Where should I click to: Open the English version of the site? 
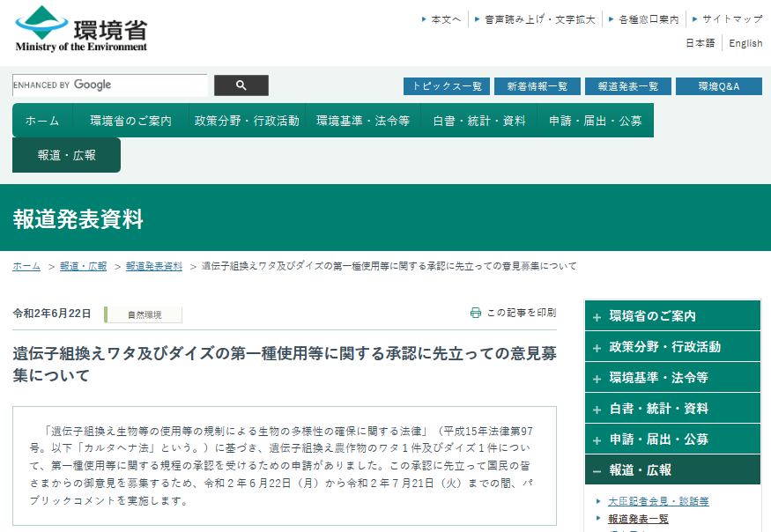(x=744, y=42)
